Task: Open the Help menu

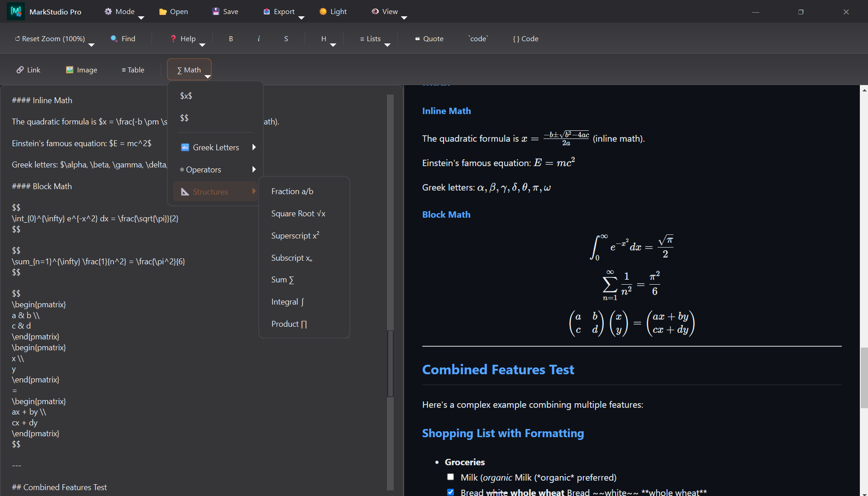Action: pos(183,38)
